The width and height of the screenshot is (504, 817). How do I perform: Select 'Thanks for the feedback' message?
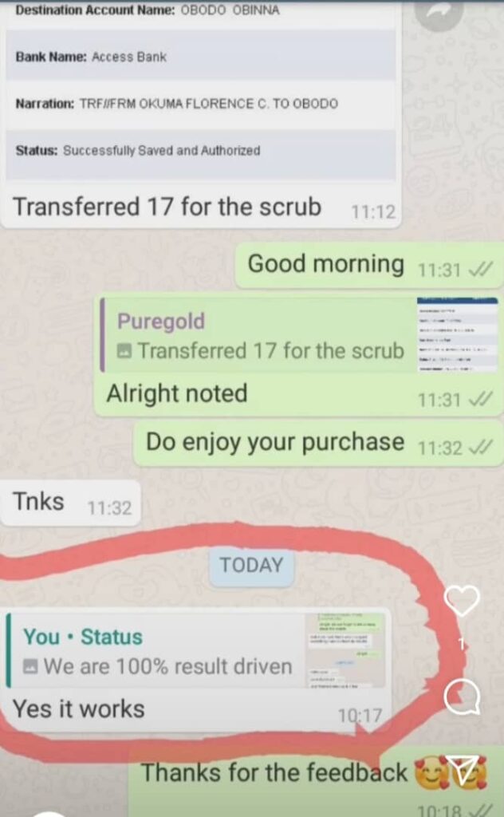pyautogui.click(x=316, y=783)
